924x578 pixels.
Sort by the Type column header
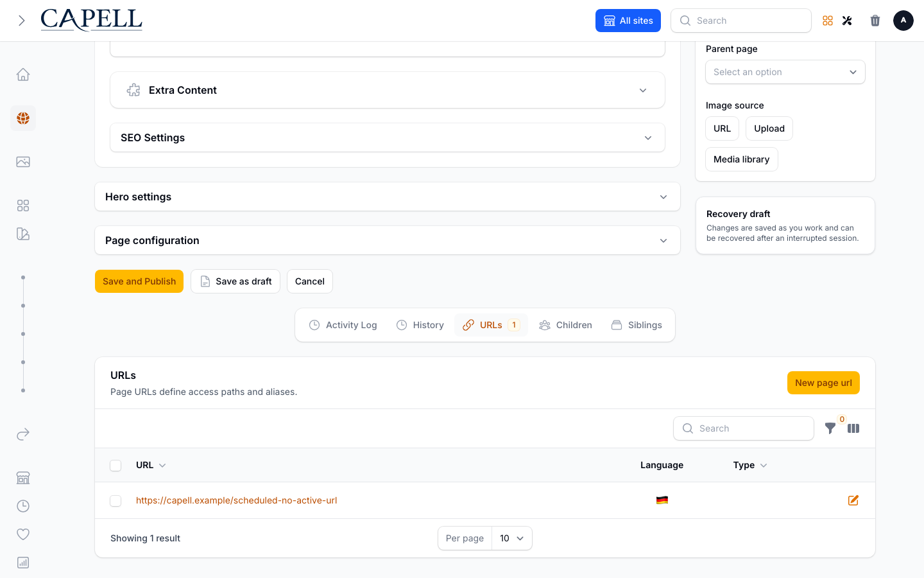click(x=750, y=465)
